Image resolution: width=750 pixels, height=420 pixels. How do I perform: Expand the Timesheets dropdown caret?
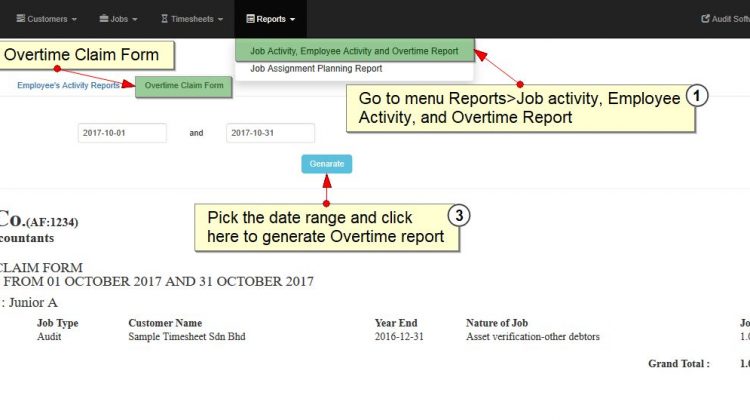(x=221, y=20)
